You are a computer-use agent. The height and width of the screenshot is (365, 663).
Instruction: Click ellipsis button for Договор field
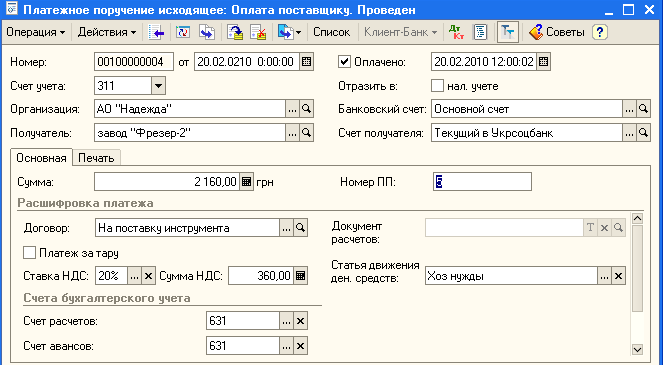click(x=286, y=228)
